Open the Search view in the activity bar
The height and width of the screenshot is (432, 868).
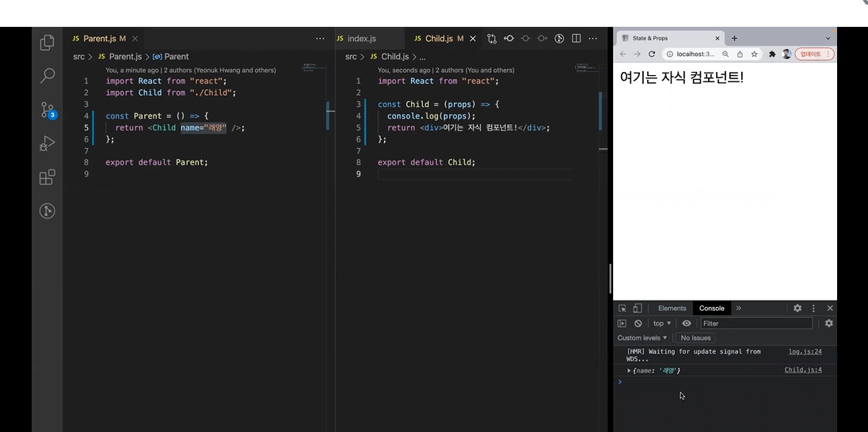tap(47, 76)
